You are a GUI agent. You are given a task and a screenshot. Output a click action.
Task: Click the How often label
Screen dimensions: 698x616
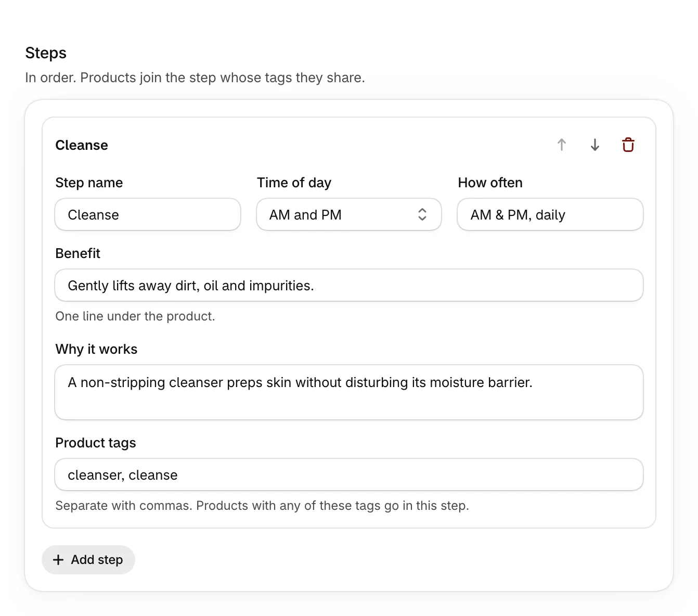pos(490,183)
